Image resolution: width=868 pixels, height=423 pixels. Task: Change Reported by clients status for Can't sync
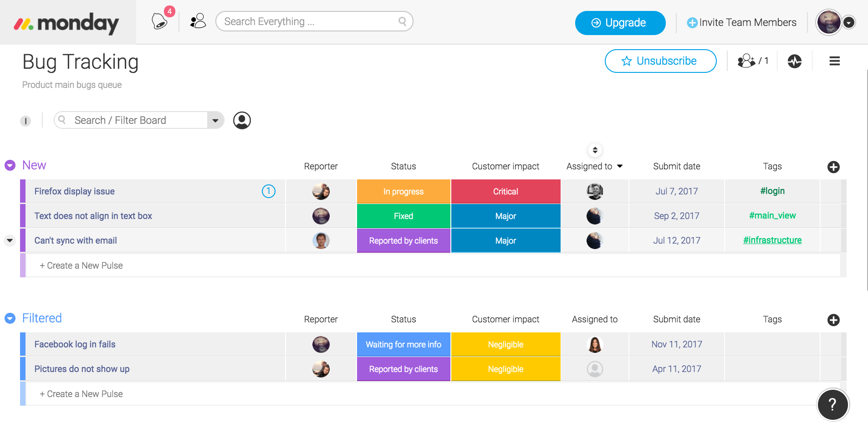coord(403,240)
